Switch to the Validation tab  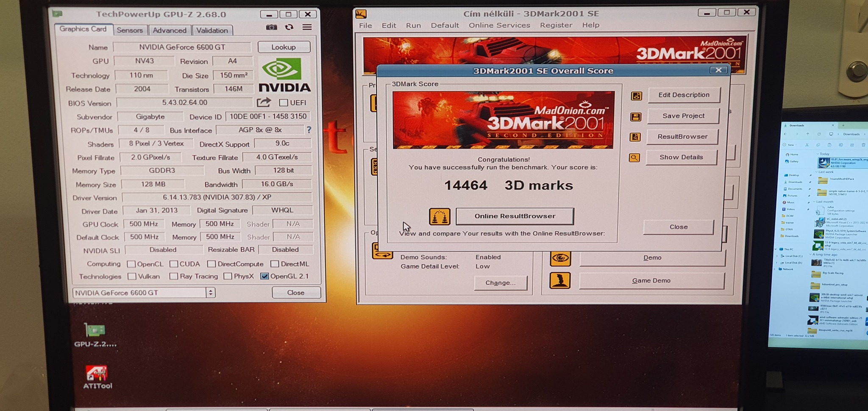click(x=212, y=30)
